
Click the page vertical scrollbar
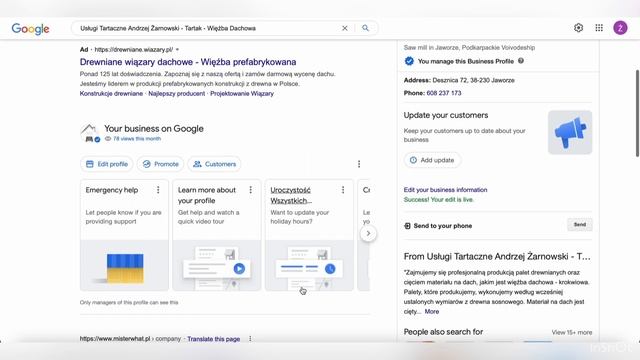coord(637,113)
